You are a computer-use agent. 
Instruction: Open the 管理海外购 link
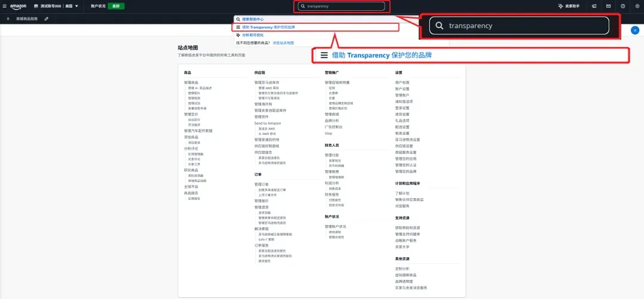coord(262,104)
